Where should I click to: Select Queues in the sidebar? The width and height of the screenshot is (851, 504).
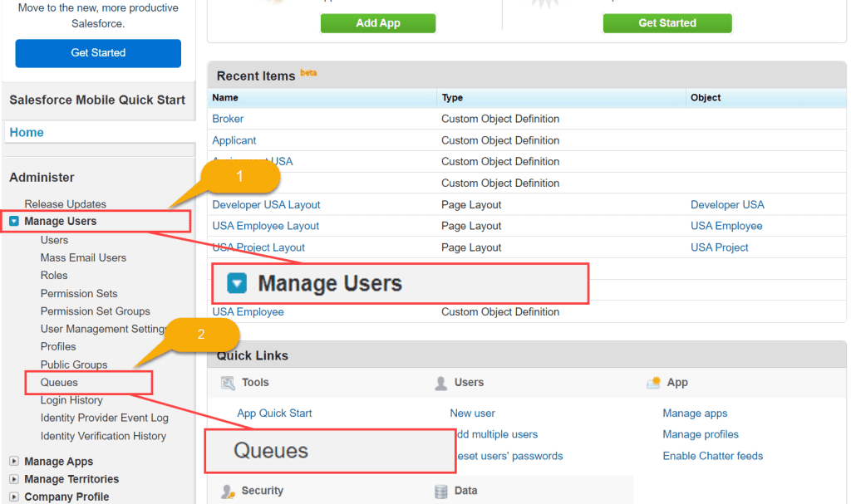tap(58, 382)
